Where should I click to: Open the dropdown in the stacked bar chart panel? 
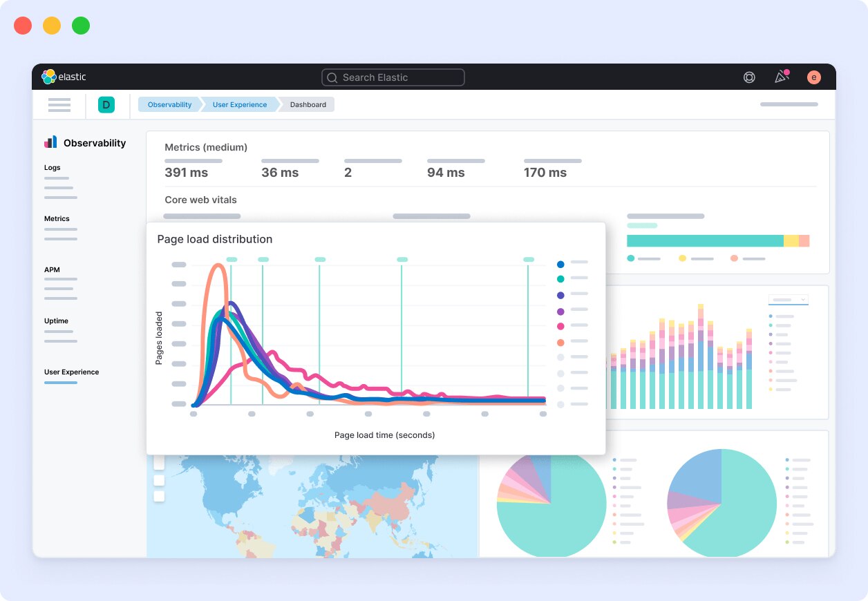789,300
